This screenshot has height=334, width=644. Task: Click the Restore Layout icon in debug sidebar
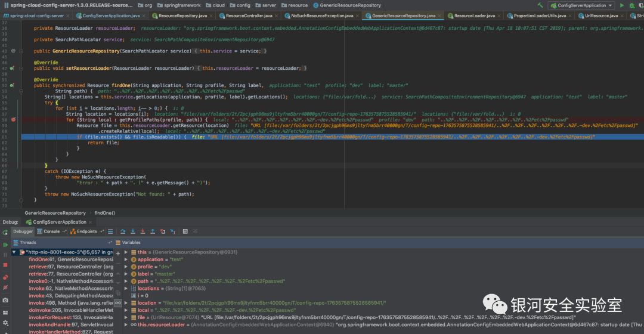pos(5,312)
